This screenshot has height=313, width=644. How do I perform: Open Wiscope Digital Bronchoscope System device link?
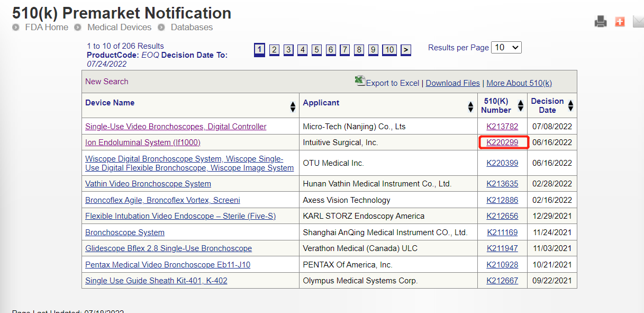(189, 163)
